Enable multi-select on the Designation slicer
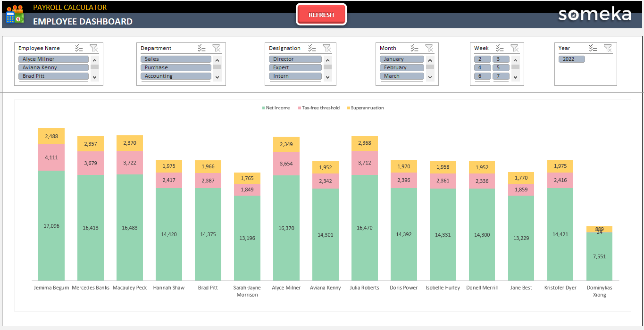 [311, 48]
